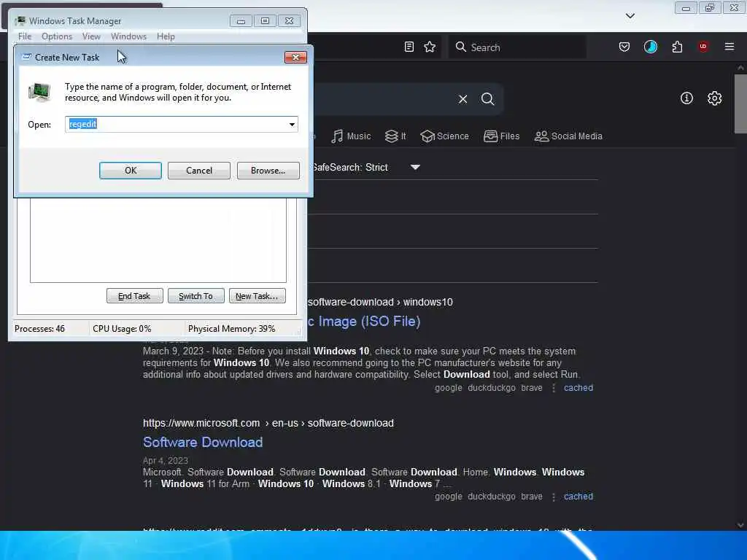Screen dimensions: 747x560
Task: Open cached link of Software Download result
Action: 578,496
